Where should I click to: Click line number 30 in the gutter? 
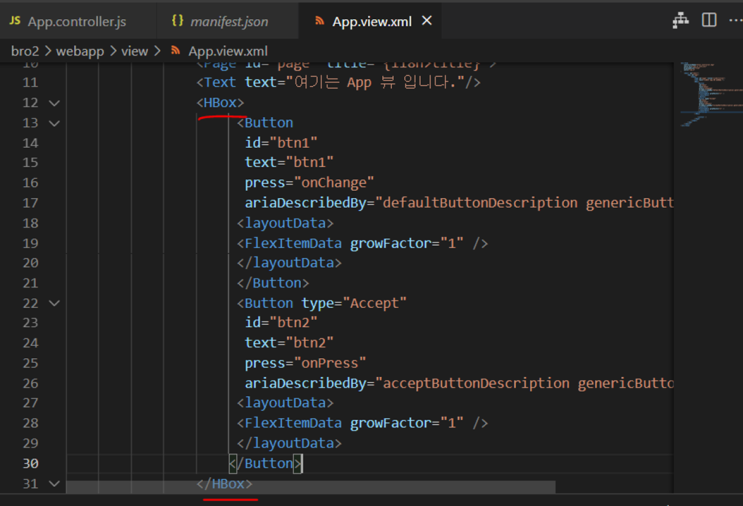(x=30, y=463)
